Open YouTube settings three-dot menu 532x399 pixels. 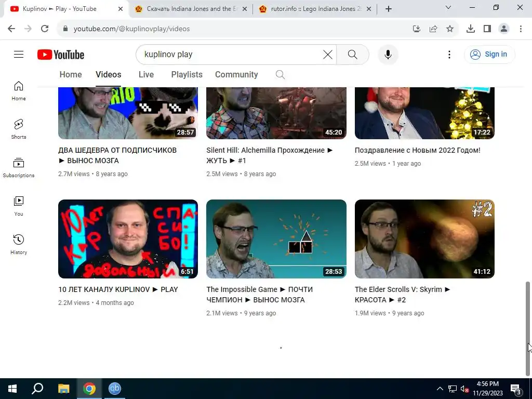click(x=449, y=54)
